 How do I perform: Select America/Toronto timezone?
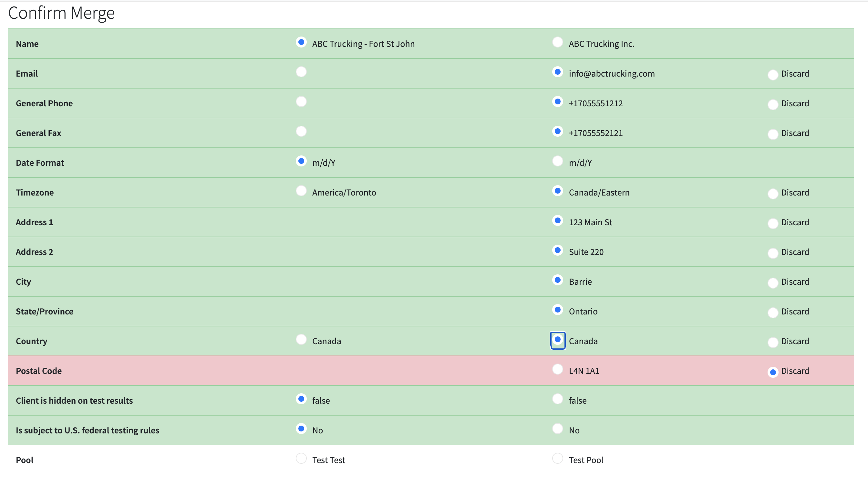pyautogui.click(x=301, y=191)
